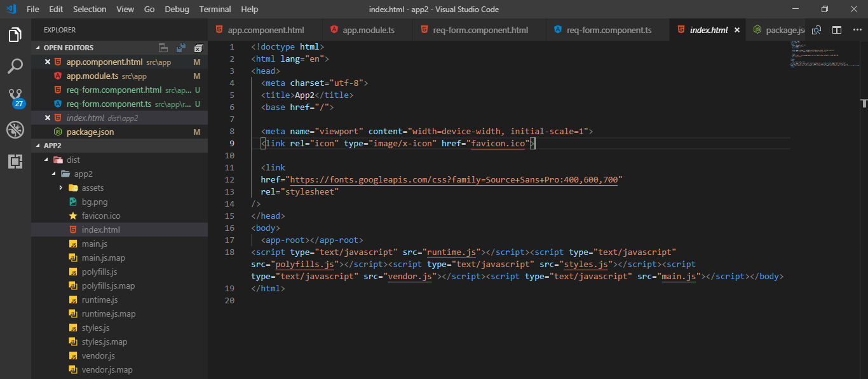Select vendor.js in file tree

119,356
